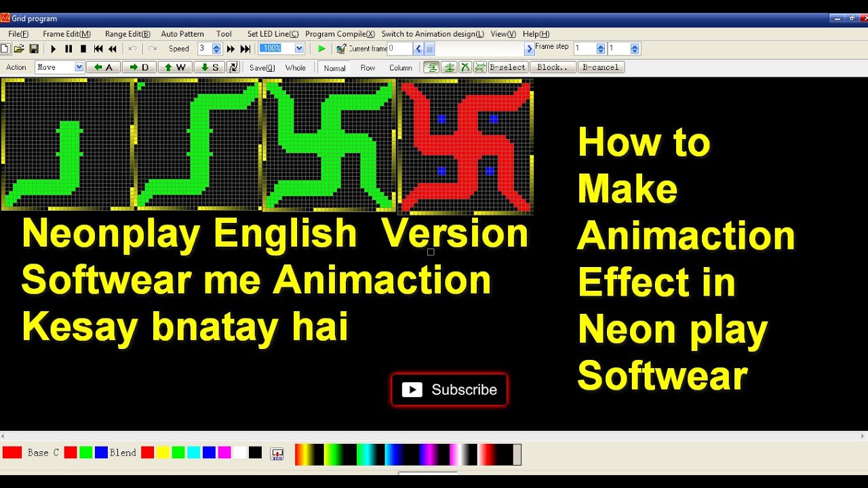Open the 100% zoom dropdown
Viewport: 868px width, 488px height.
coord(299,48)
